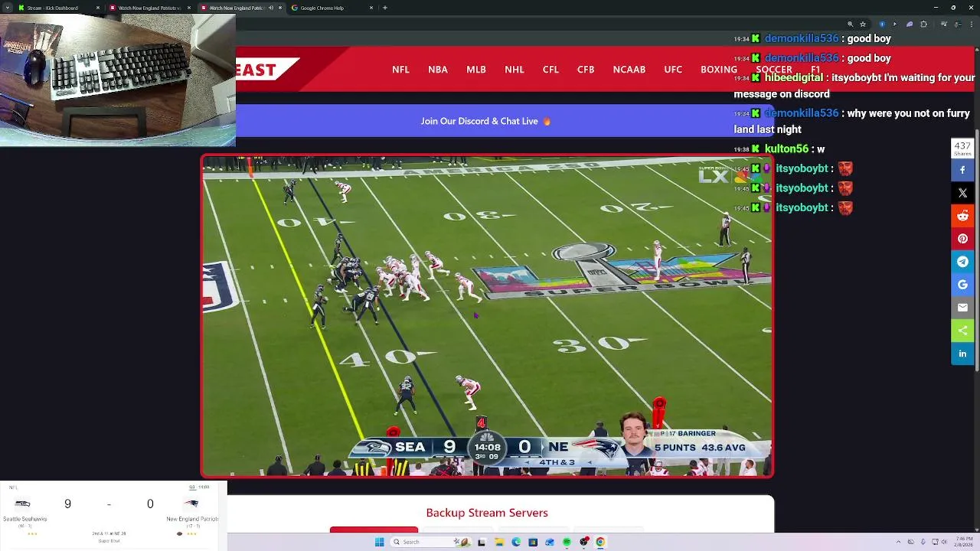Open the MLB category in site navigation
This screenshot has width=980, height=551.
click(476, 69)
